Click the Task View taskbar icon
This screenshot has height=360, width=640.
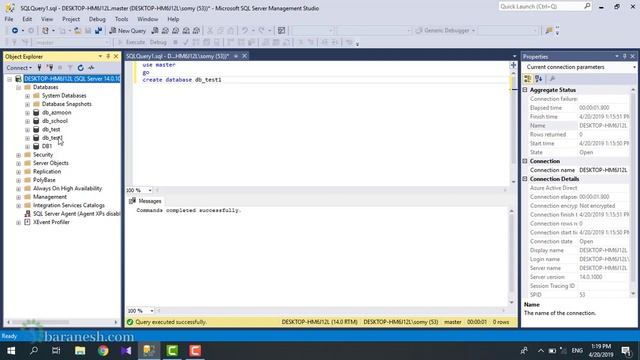coord(56,351)
